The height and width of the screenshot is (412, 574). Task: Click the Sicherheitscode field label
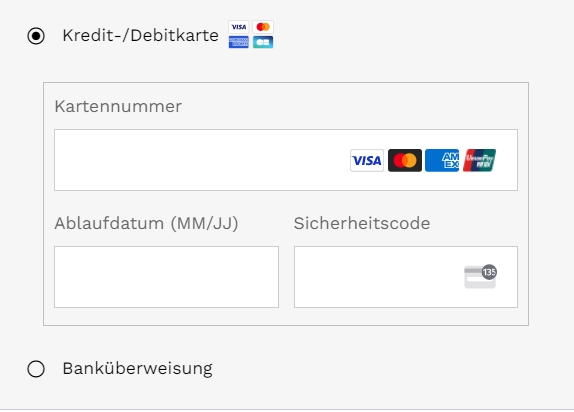pyautogui.click(x=362, y=223)
